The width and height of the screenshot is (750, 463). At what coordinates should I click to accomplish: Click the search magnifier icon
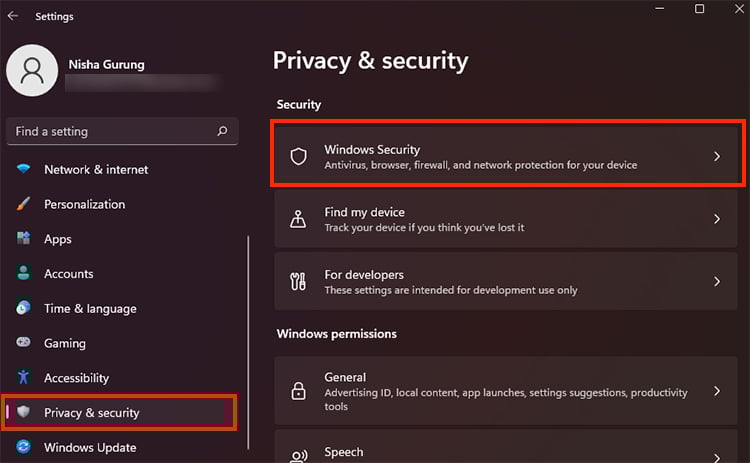[x=222, y=131]
